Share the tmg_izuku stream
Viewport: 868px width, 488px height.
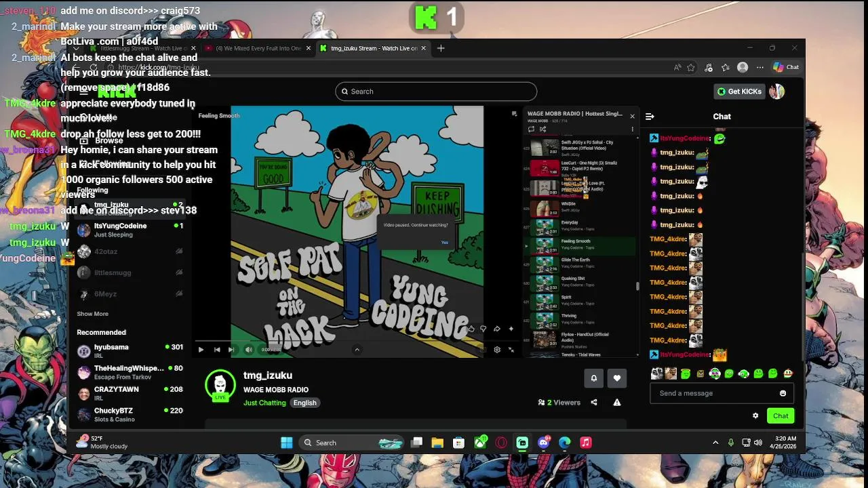[x=594, y=403]
